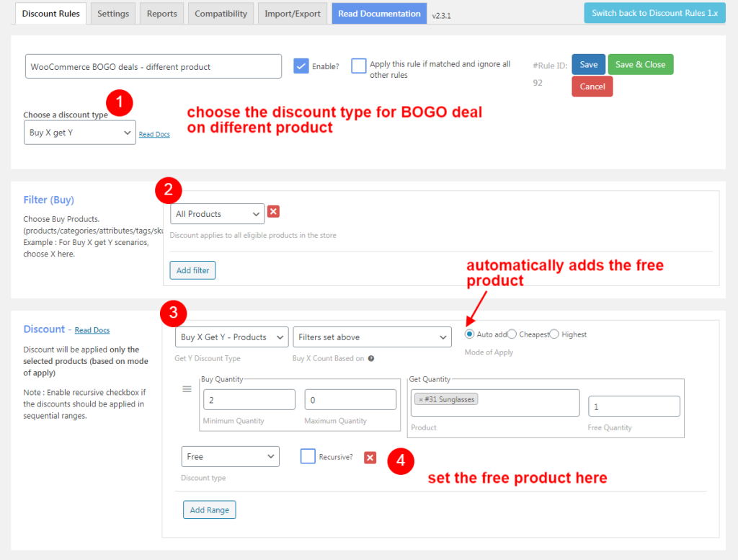This screenshot has height=560, width=738.
Task: Click the Filter (Buy) heading
Action: 49,200
